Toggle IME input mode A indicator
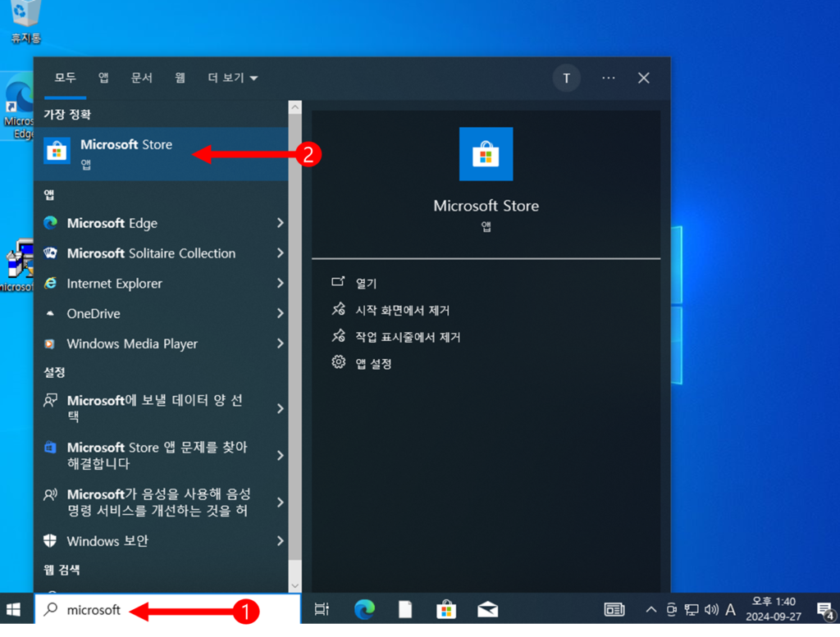Image resolution: width=840 pixels, height=637 pixels. pyautogui.click(x=730, y=609)
